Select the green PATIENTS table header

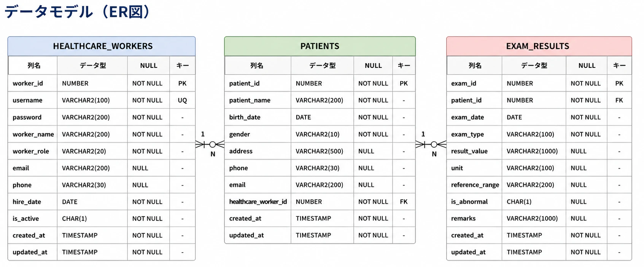tap(320, 46)
